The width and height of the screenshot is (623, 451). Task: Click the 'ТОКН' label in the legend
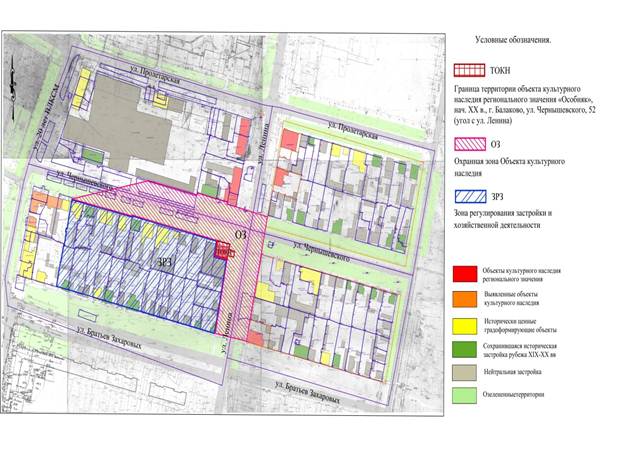tap(500, 71)
